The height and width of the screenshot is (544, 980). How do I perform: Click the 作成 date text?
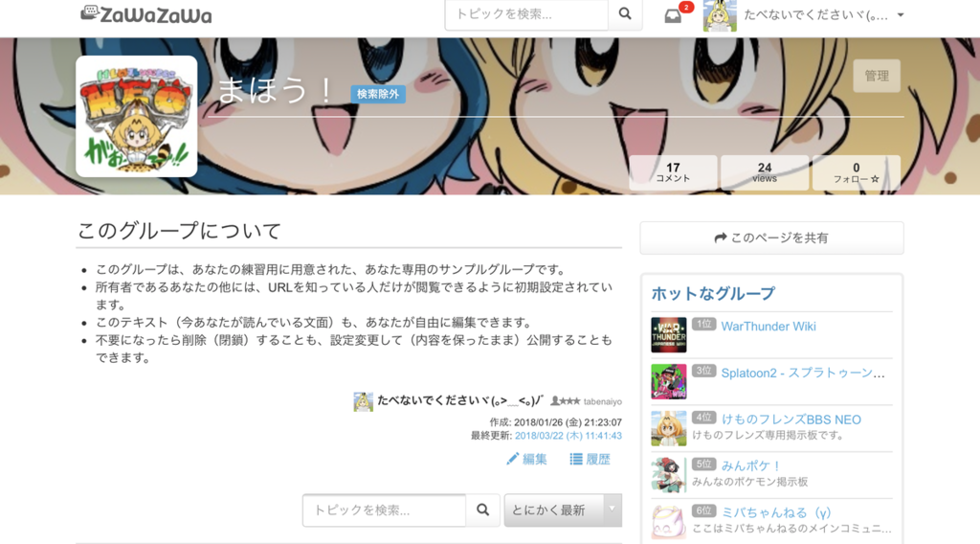pos(556,422)
